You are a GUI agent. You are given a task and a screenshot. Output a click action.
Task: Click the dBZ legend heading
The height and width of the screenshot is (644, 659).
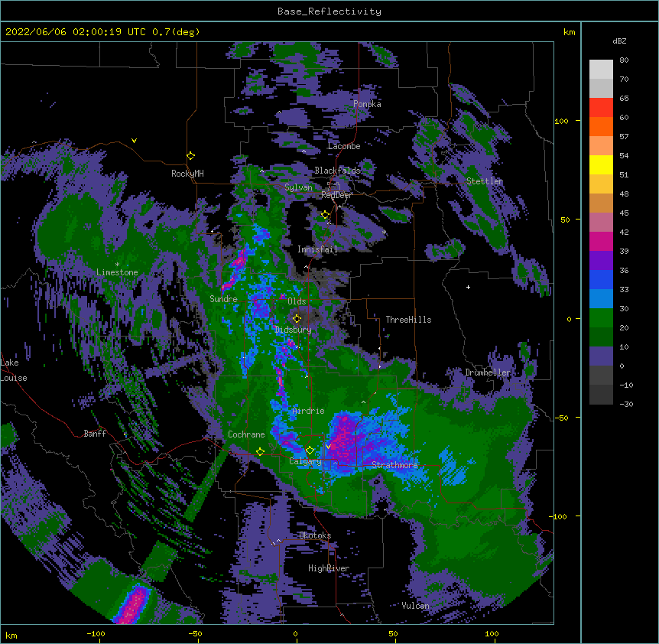619,41
